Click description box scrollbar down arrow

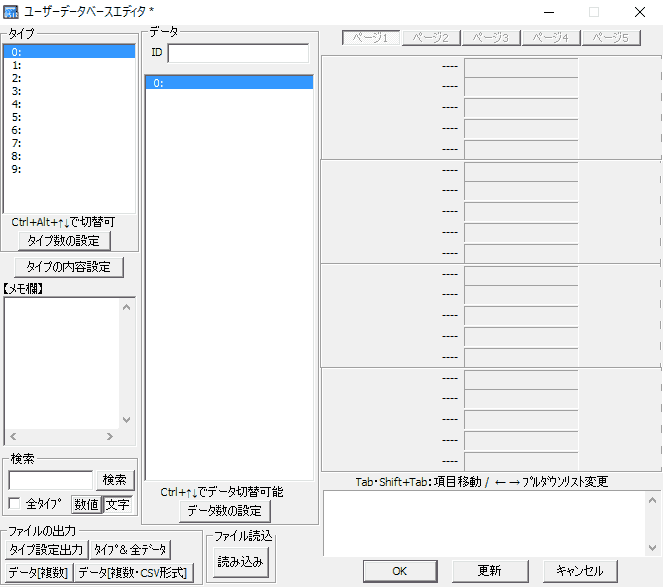(652, 548)
